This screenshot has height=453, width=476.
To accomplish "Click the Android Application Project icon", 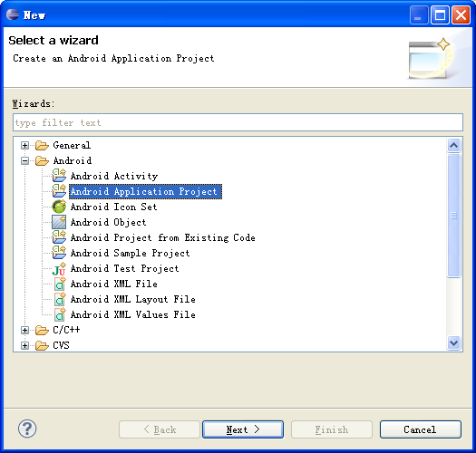I will pos(59,191).
